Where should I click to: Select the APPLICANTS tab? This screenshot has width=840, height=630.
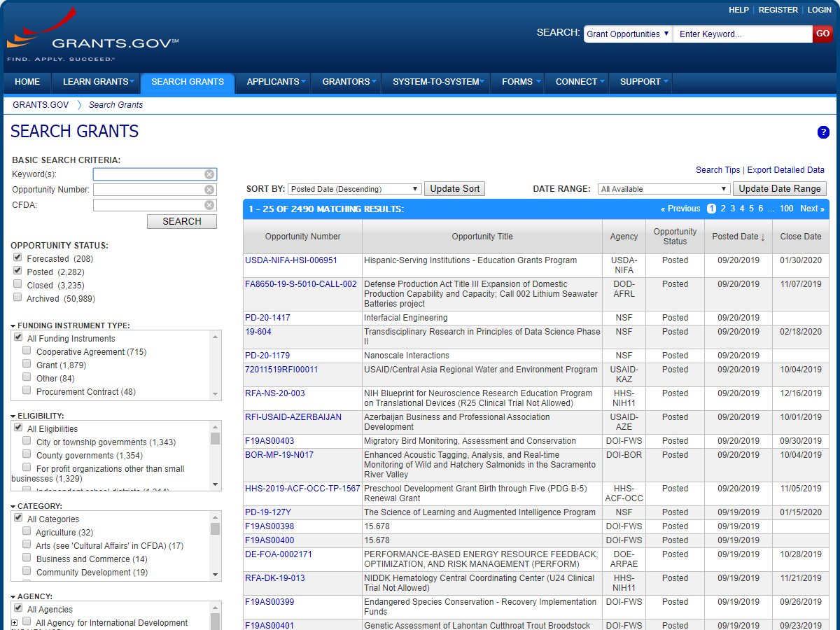point(272,82)
